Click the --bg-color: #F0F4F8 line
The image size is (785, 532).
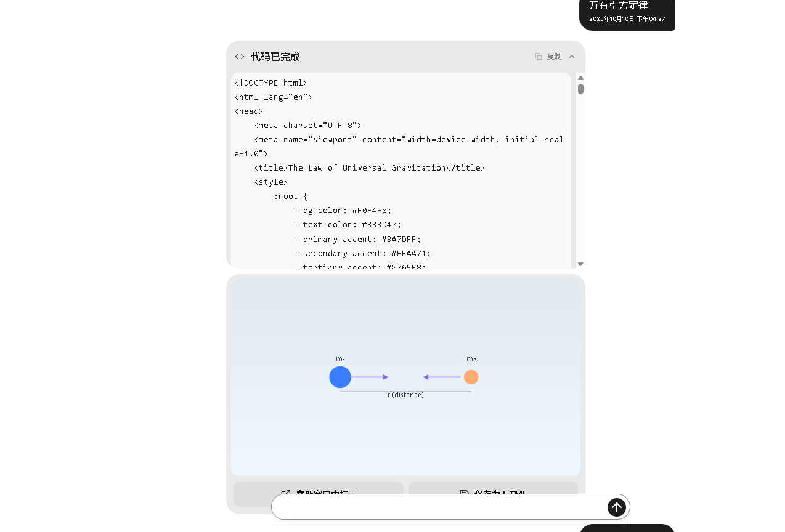coord(342,210)
